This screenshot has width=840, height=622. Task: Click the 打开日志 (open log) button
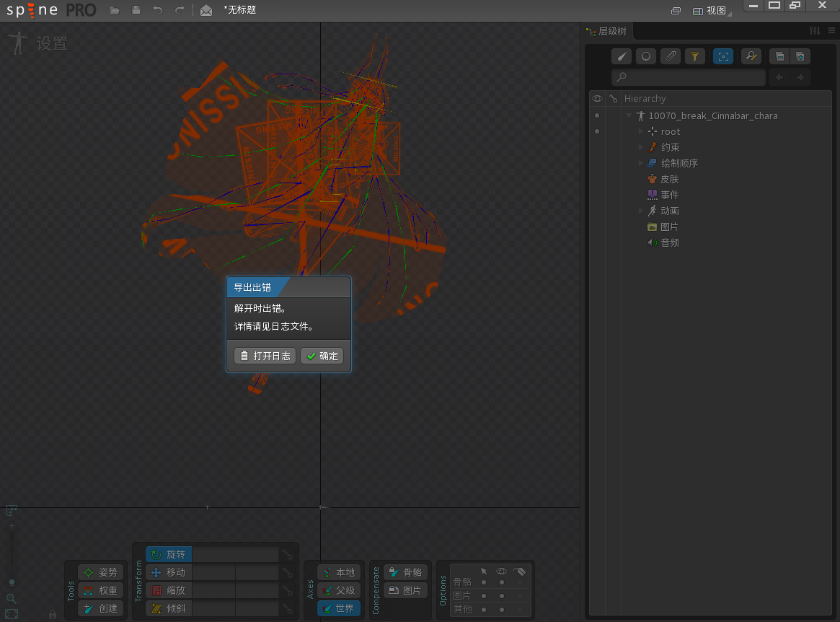point(265,356)
